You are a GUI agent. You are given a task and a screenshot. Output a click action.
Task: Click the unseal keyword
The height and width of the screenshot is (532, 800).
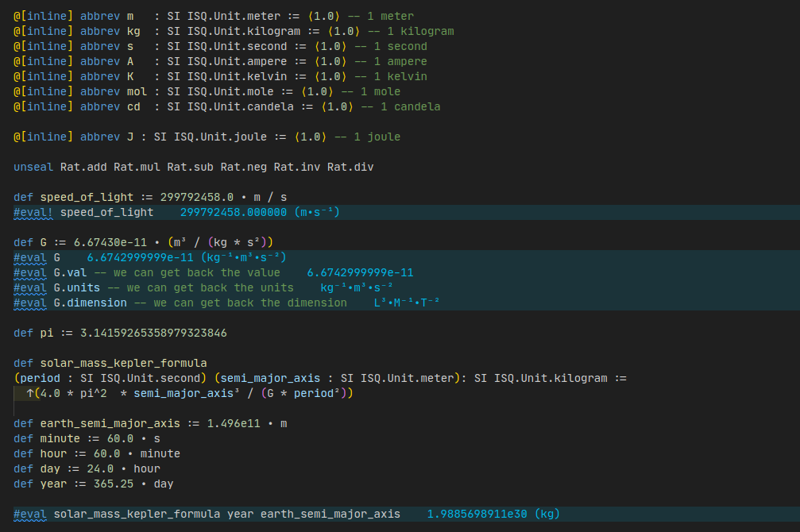(33, 167)
